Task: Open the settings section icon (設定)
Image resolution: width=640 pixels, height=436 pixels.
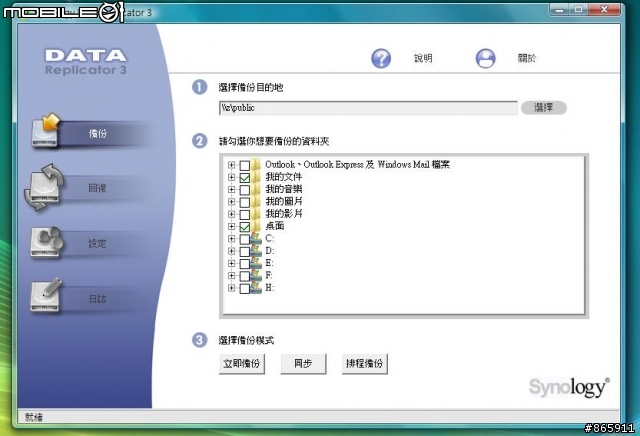Action: [47, 242]
